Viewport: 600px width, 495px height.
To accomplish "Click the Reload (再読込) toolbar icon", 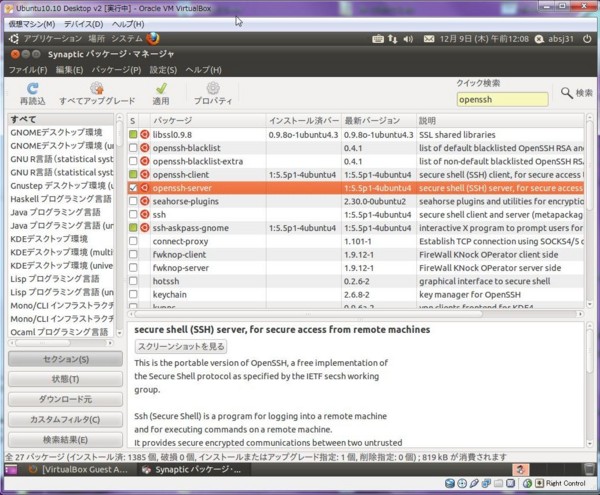I will click(x=33, y=89).
